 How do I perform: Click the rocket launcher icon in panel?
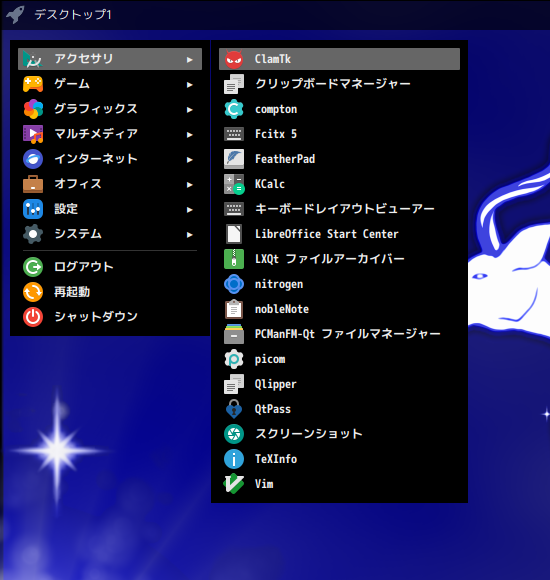pos(15,14)
